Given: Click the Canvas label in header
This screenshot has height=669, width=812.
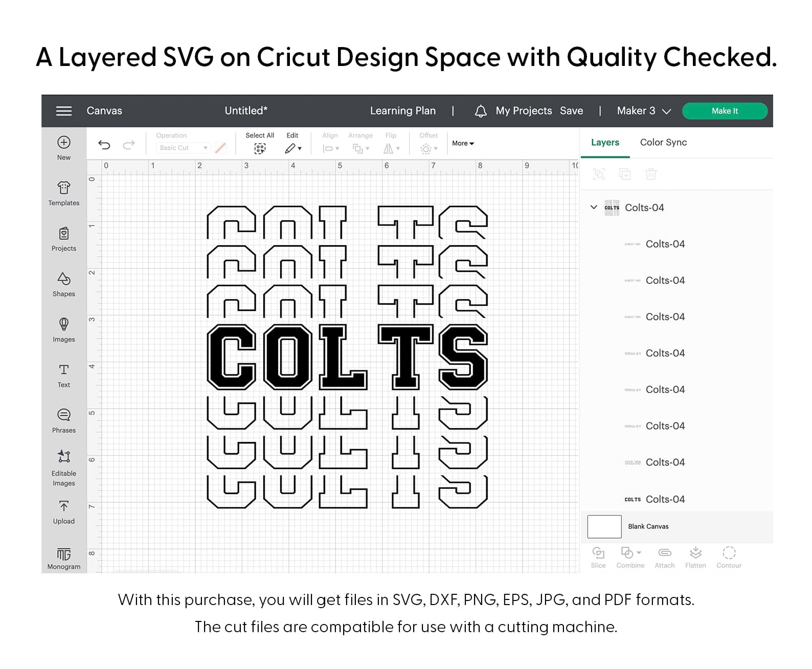Looking at the screenshot, I should (x=104, y=111).
